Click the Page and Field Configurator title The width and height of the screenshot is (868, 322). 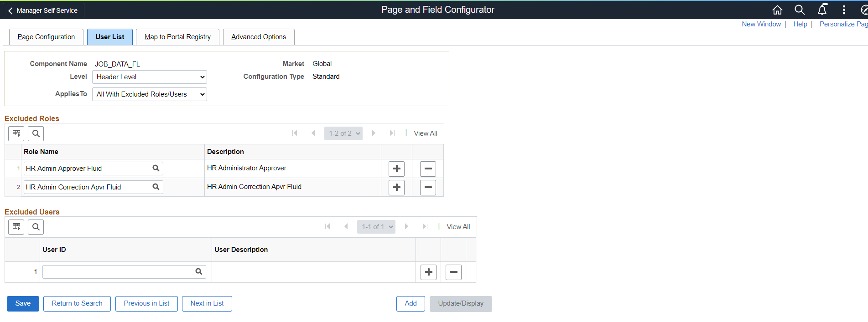coord(438,10)
